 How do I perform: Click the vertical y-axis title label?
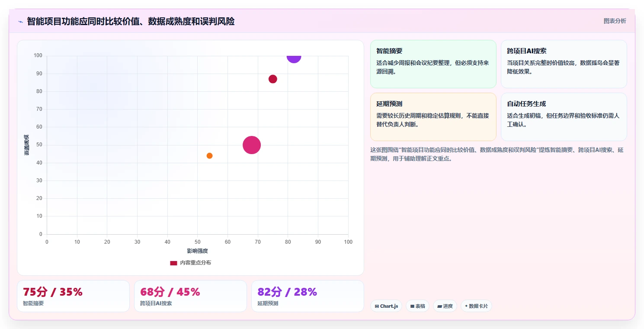click(x=27, y=145)
